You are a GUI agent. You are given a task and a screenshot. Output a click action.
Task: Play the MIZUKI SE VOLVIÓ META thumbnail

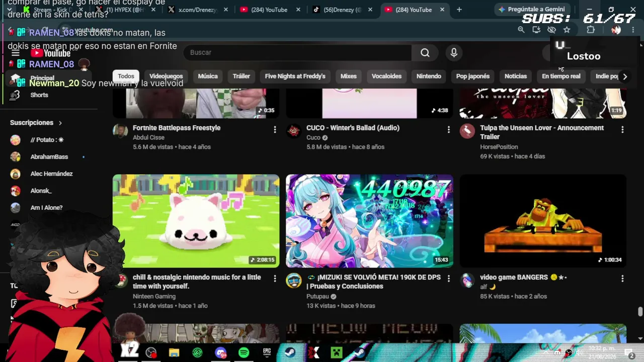pyautogui.click(x=369, y=221)
